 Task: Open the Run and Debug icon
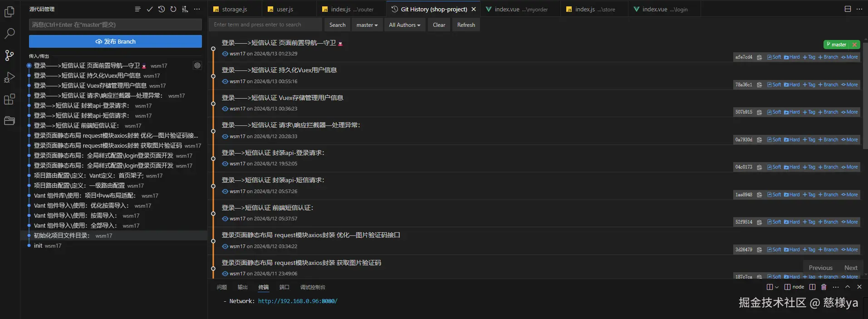coord(10,77)
